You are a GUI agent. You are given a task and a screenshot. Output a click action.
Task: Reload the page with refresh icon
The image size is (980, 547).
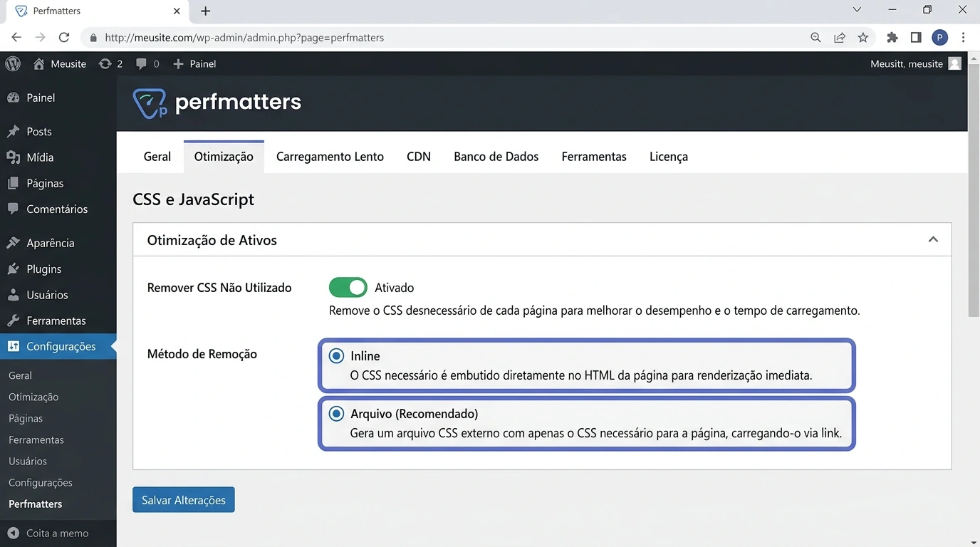pyautogui.click(x=64, y=38)
